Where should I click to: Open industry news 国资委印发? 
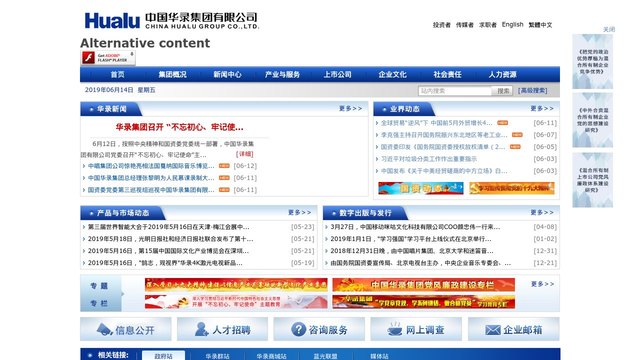coord(443,147)
